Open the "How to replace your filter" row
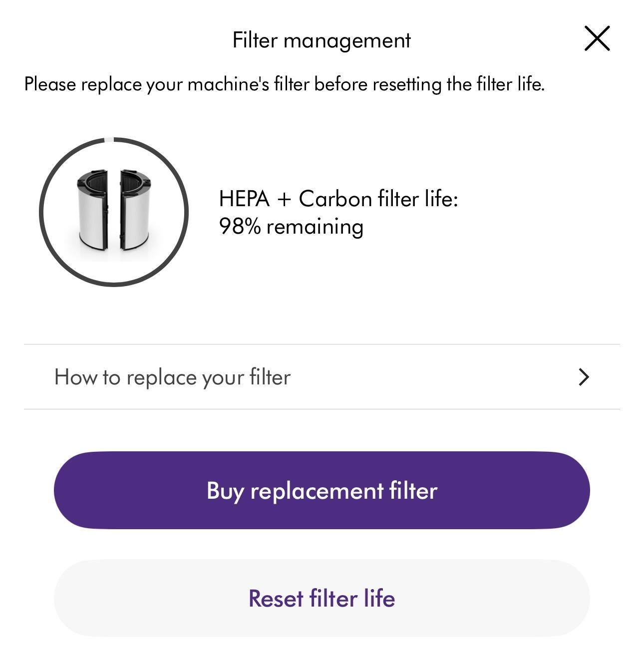 click(x=172, y=377)
